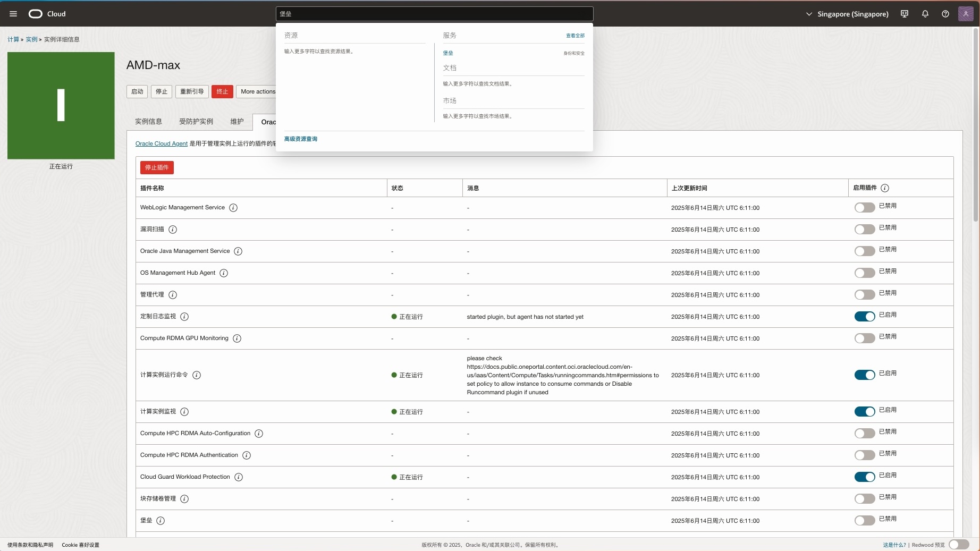Show info for WebLogic Management Service
This screenshot has height=551, width=980.
[x=233, y=208]
